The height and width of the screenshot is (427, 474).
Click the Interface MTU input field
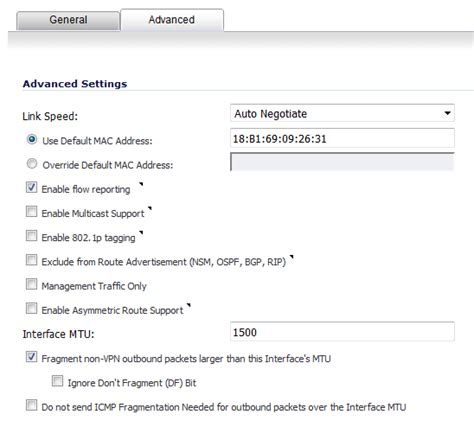[342, 332]
